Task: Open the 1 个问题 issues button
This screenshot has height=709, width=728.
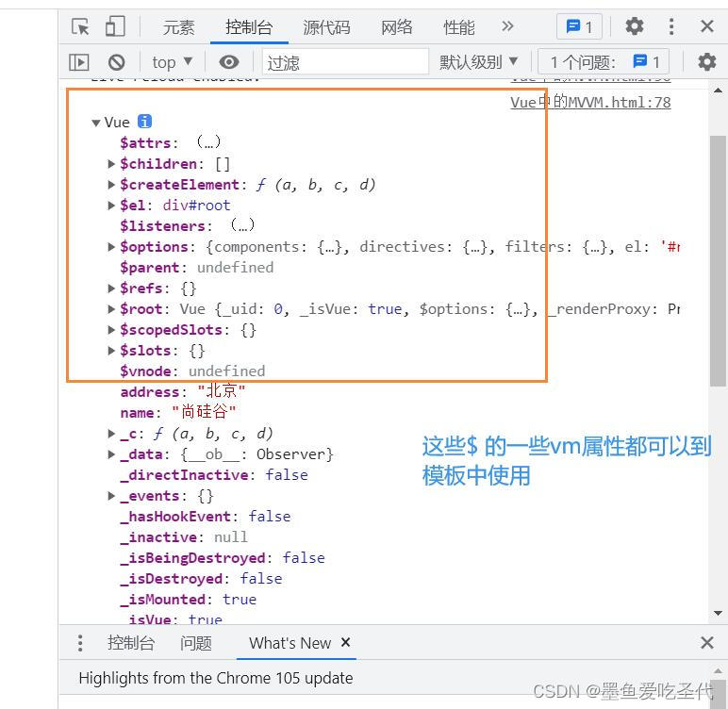Action: 604,61
